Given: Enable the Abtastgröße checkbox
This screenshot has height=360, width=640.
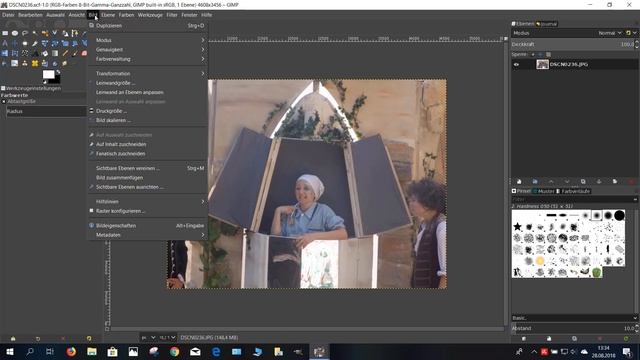Looking at the screenshot, I should point(4,101).
